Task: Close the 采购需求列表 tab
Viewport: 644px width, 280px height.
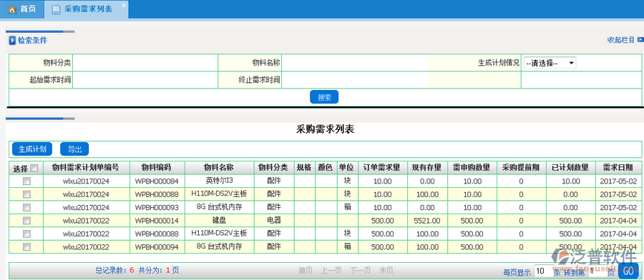Action: tap(124, 5)
